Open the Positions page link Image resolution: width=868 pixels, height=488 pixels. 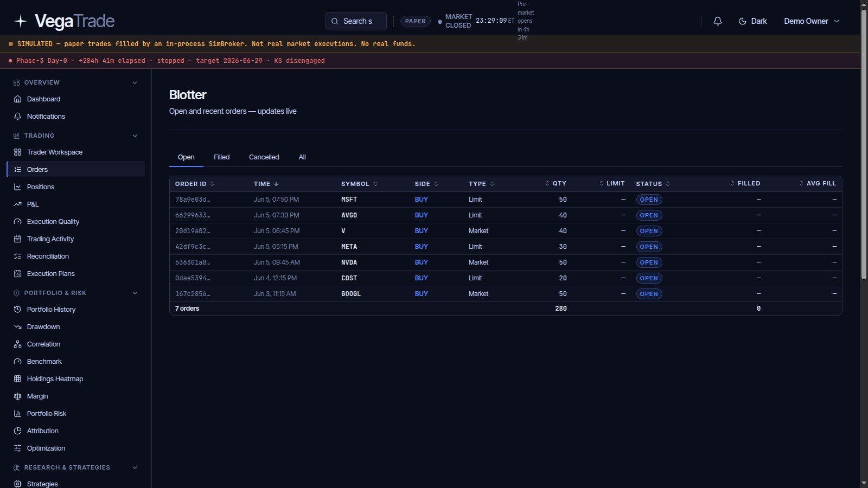tap(41, 187)
